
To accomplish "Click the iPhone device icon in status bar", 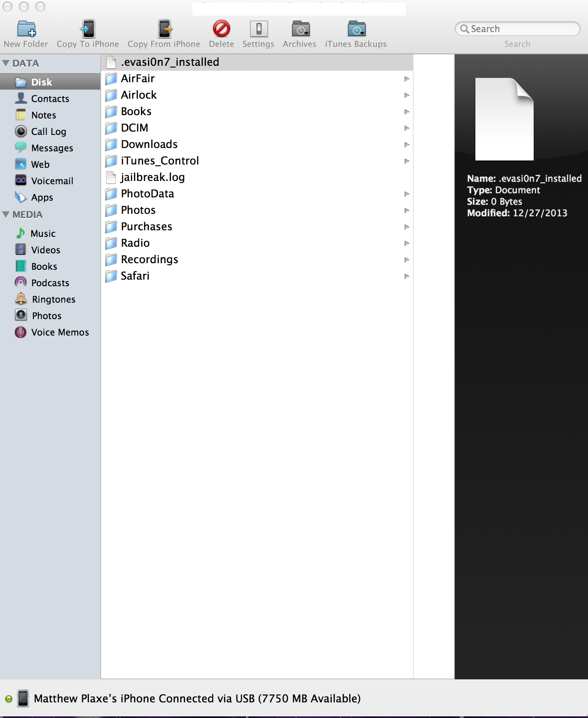I will click(x=23, y=698).
